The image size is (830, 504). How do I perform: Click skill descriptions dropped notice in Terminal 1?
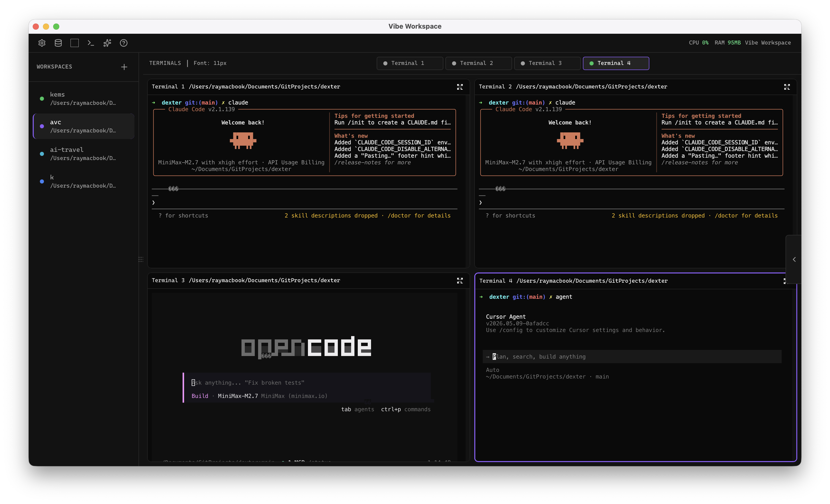(367, 216)
